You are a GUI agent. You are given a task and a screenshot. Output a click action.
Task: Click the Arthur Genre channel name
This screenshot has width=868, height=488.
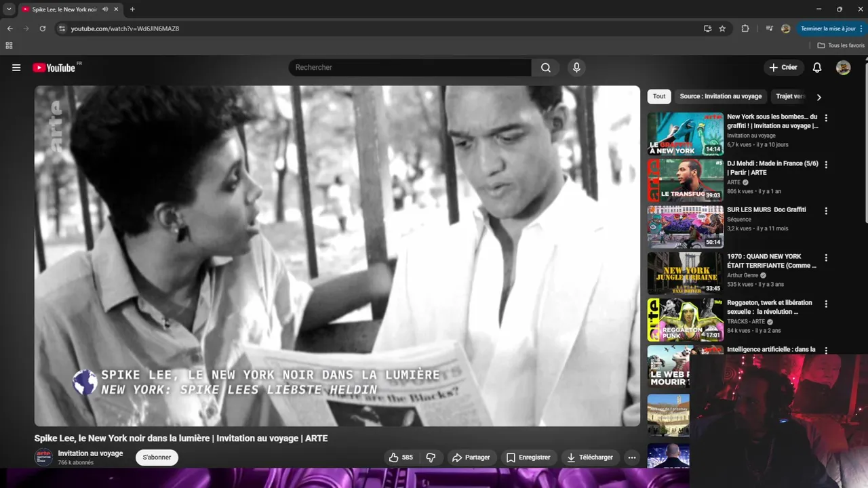[744, 276]
